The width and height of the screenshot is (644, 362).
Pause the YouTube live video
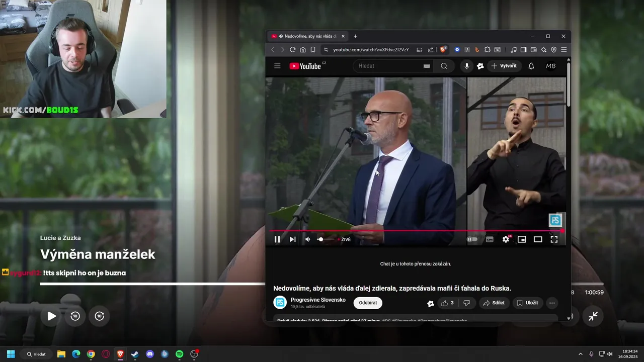(x=277, y=239)
